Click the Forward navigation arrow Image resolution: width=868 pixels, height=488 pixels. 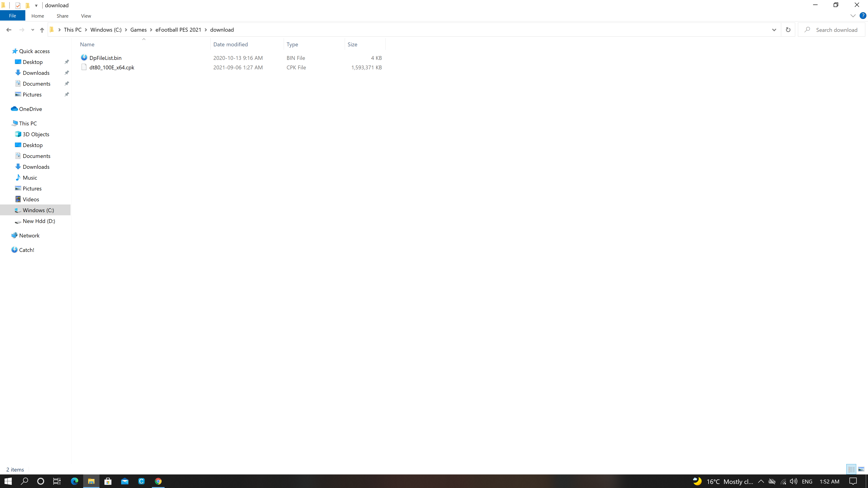22,30
